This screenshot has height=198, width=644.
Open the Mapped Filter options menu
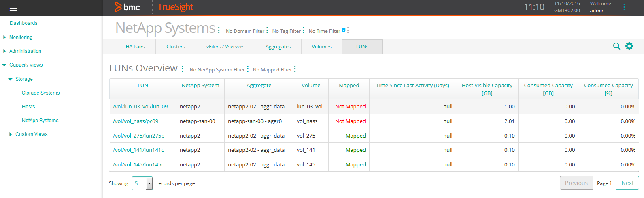pyautogui.click(x=295, y=69)
